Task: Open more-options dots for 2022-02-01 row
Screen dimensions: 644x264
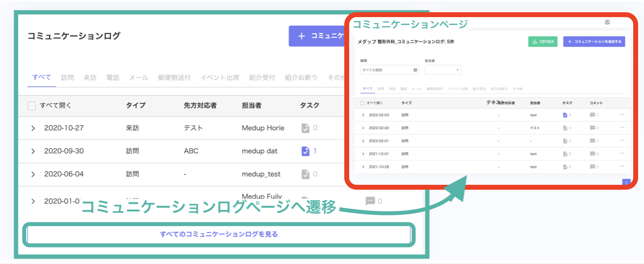Action: point(622,140)
